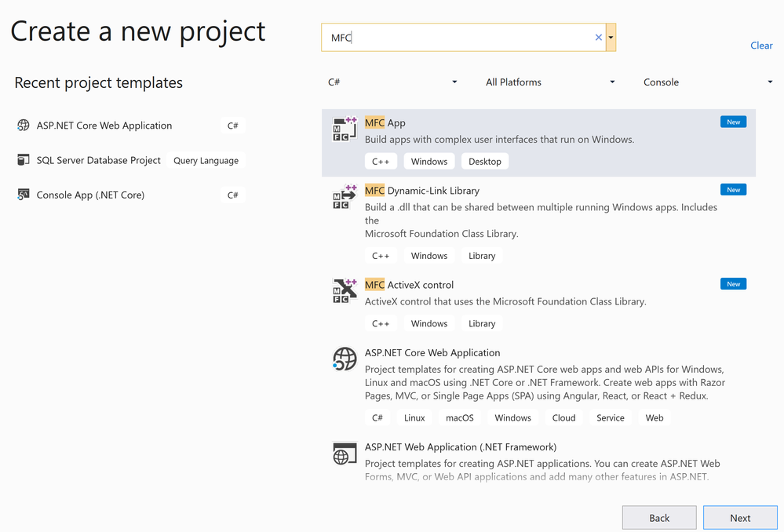Click the ASP.NET Core Web Application globe icon in results

click(x=345, y=359)
